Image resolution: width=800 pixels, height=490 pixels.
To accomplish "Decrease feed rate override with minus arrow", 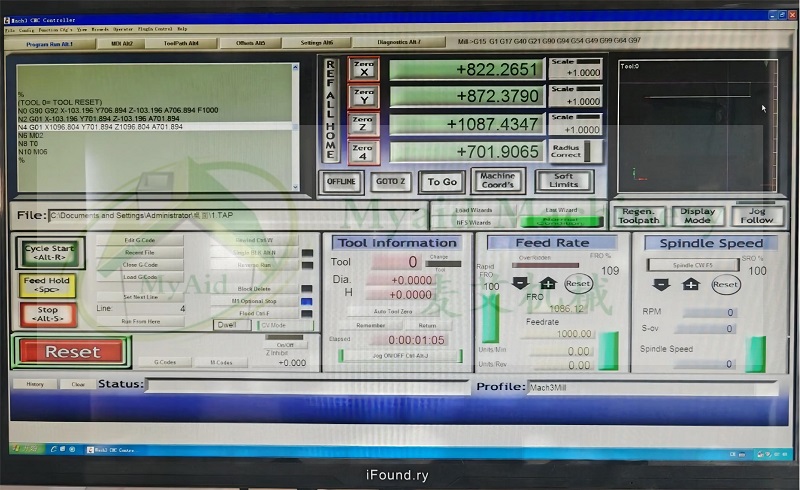I will click(521, 283).
